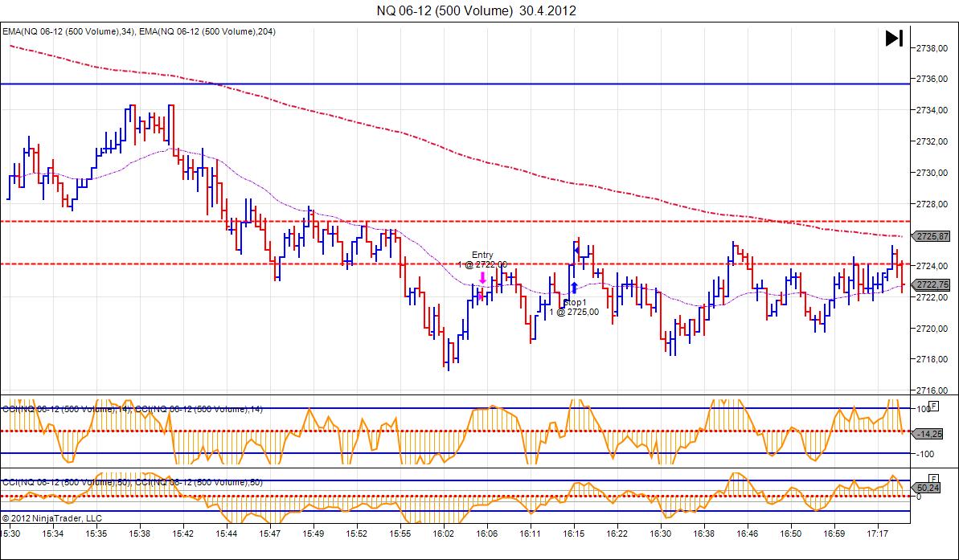Click the magenta Entry down arrow
This screenshot has height=560, width=959.
(x=482, y=278)
